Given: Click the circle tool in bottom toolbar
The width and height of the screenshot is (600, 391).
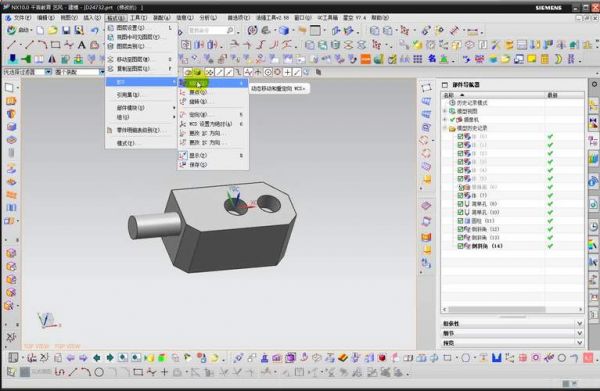Looking at the screenshot, I should coord(99,372).
